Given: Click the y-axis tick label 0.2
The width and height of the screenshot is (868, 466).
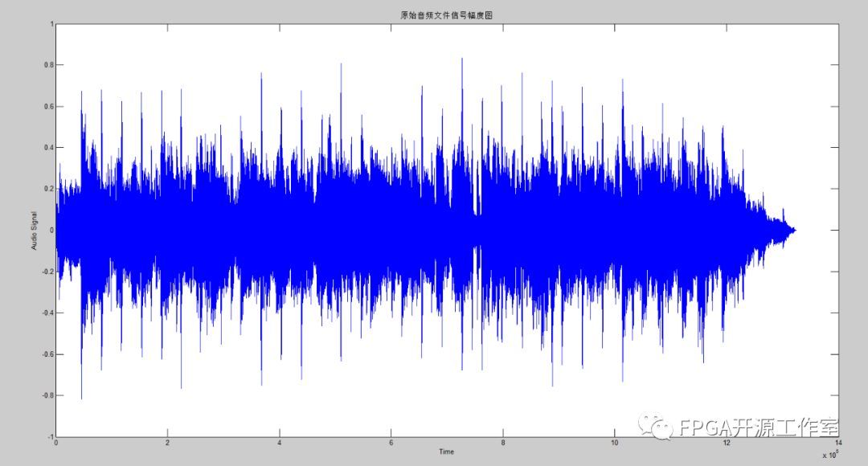Looking at the screenshot, I should click(49, 189).
